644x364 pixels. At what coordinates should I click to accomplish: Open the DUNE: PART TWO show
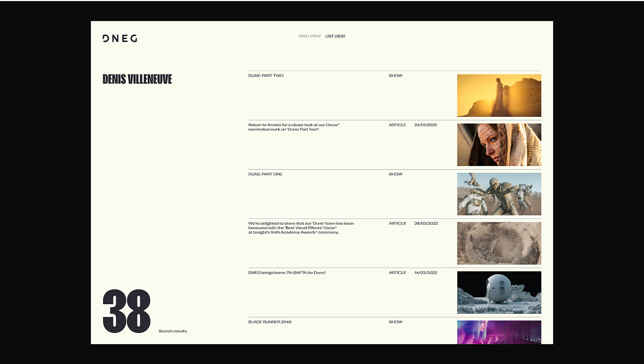(x=266, y=76)
